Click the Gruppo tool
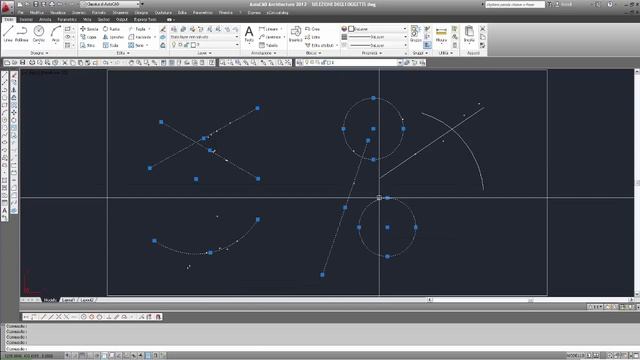The width and height of the screenshot is (640, 360). click(x=416, y=33)
